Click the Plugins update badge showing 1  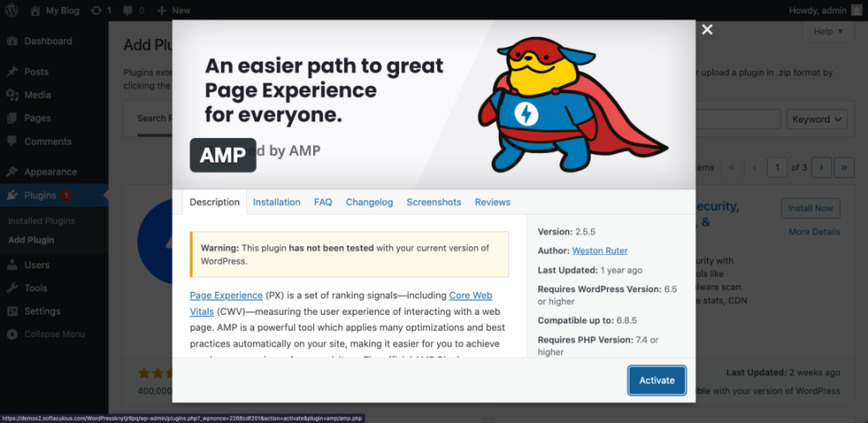click(66, 195)
